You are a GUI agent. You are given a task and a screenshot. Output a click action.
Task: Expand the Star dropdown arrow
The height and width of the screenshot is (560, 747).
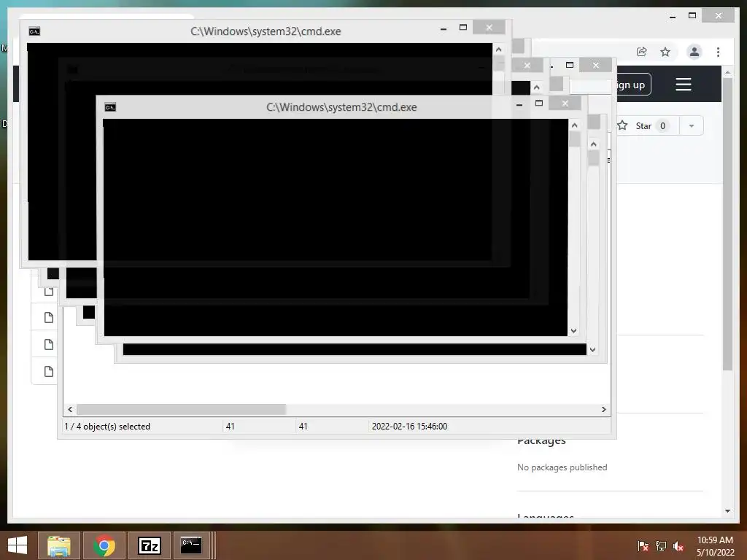click(x=692, y=126)
